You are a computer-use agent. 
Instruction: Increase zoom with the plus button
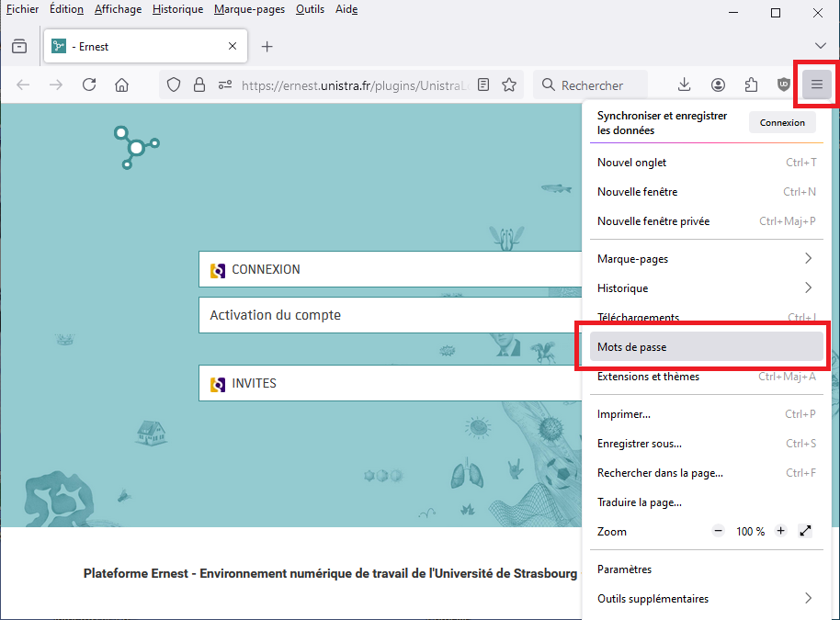point(780,531)
